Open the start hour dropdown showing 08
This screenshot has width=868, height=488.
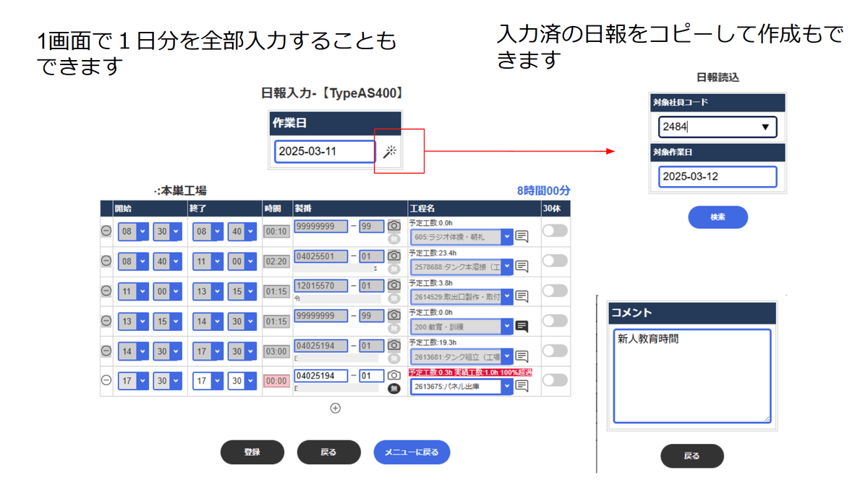click(x=132, y=232)
